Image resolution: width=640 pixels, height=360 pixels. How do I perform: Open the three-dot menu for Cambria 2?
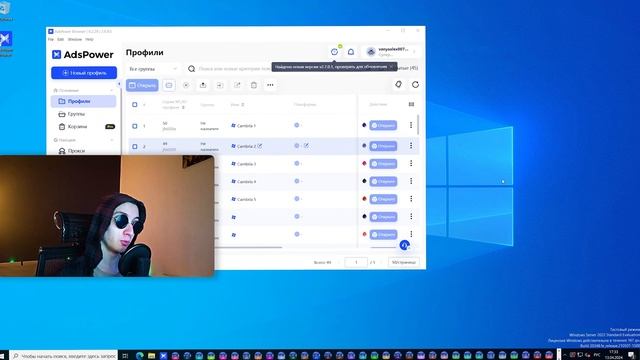point(411,146)
